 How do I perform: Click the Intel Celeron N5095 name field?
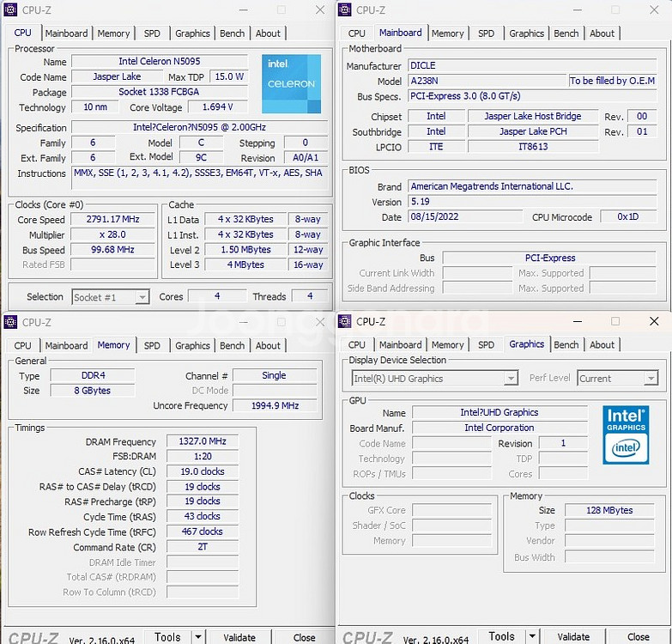coord(160,61)
